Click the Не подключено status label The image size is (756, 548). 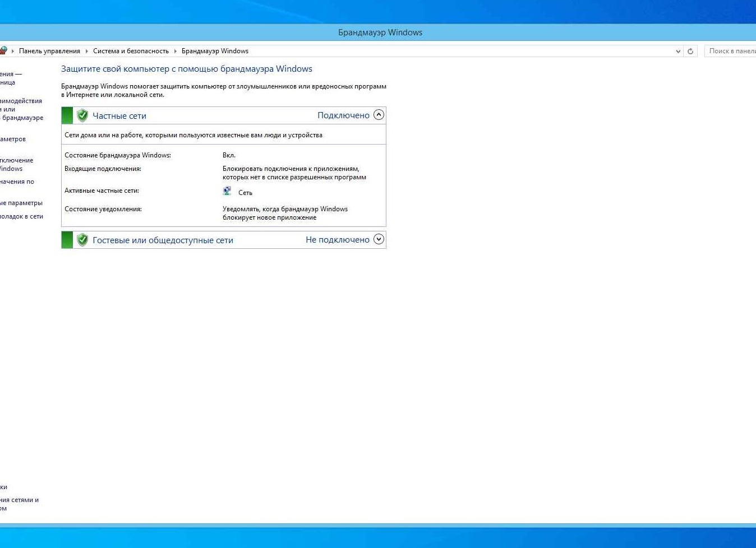[x=338, y=240]
